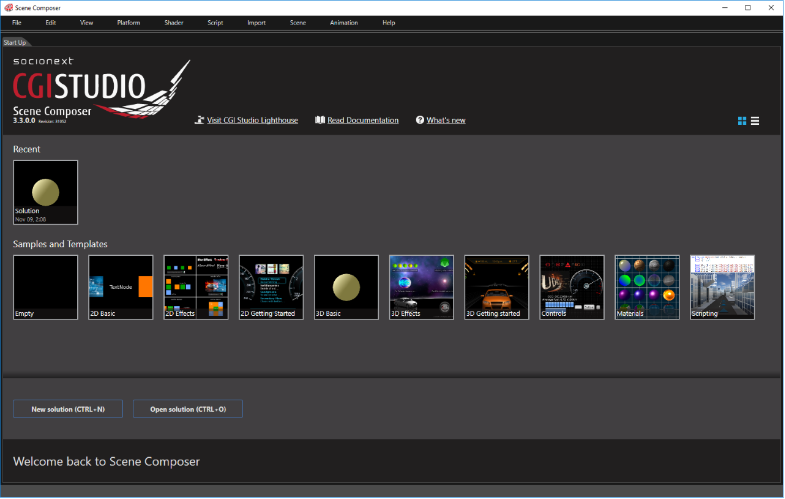Viewport: 785px width, 499px height.
Task: Click Open solution (CTRL+O) button
Action: coord(188,409)
